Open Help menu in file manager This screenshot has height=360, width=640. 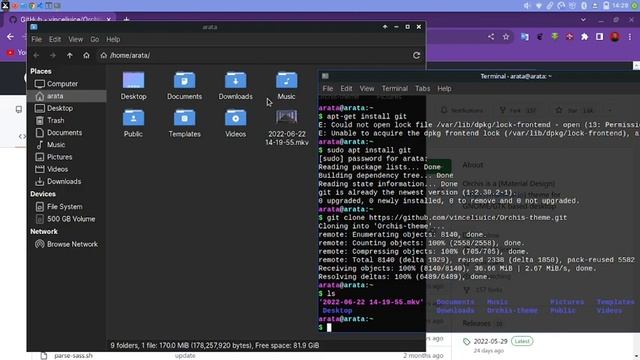113,40
